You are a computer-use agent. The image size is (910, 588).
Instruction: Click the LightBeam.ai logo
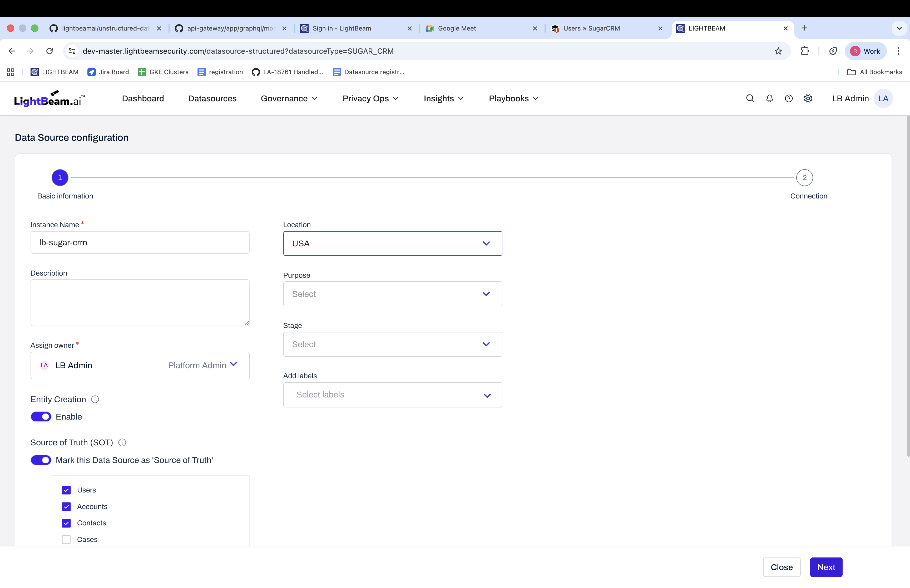49,99
